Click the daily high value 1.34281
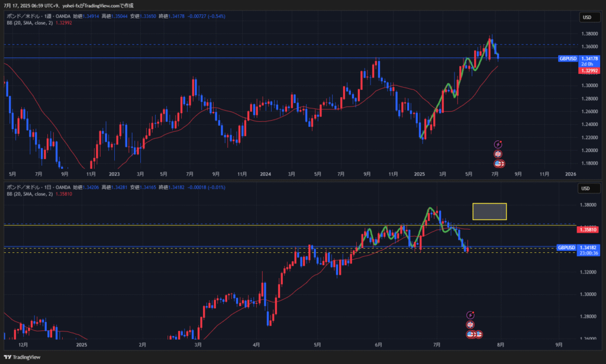Screen dimensions: 606x364 120,188
